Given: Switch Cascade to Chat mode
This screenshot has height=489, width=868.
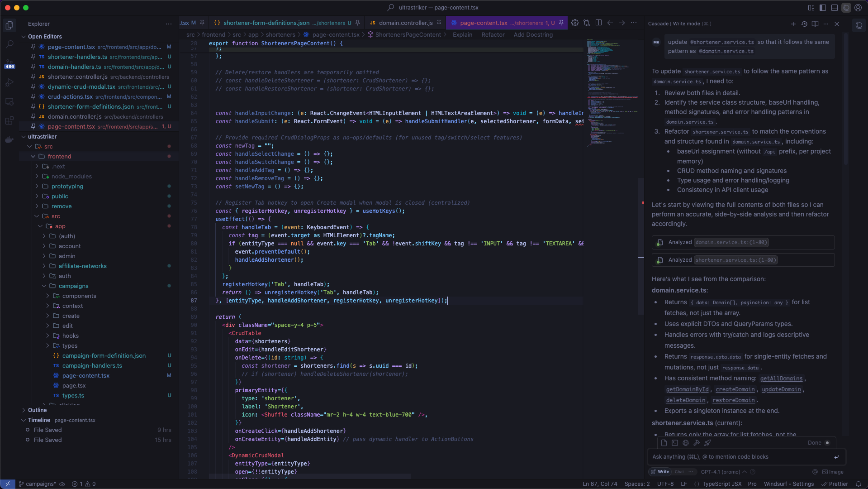Looking at the screenshot, I should [x=679, y=472].
